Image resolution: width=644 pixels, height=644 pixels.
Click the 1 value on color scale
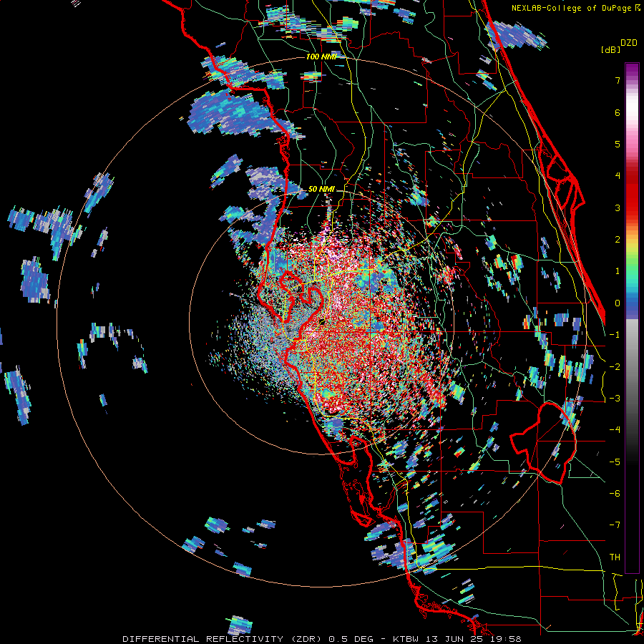[x=618, y=271]
